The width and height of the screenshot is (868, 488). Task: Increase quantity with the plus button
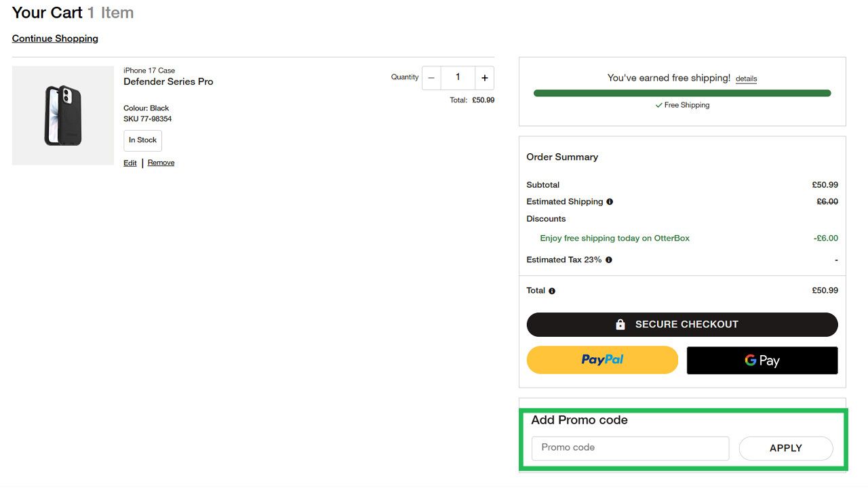pos(484,78)
